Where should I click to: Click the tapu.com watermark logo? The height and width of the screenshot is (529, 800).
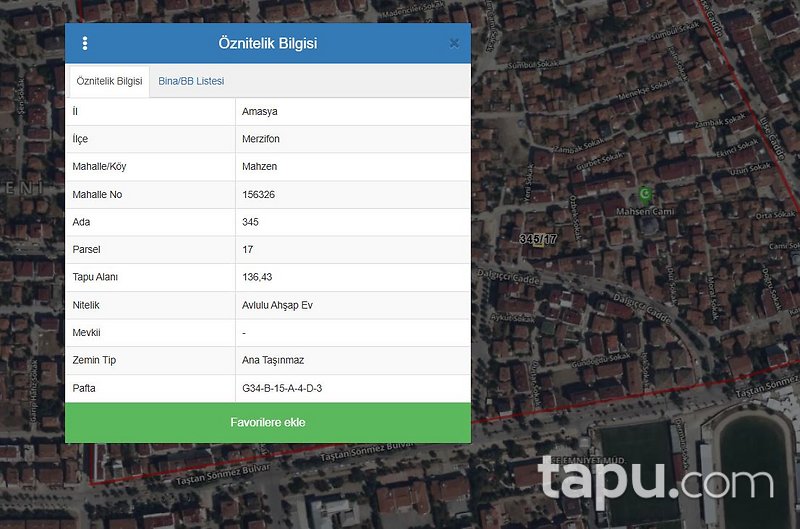click(657, 480)
